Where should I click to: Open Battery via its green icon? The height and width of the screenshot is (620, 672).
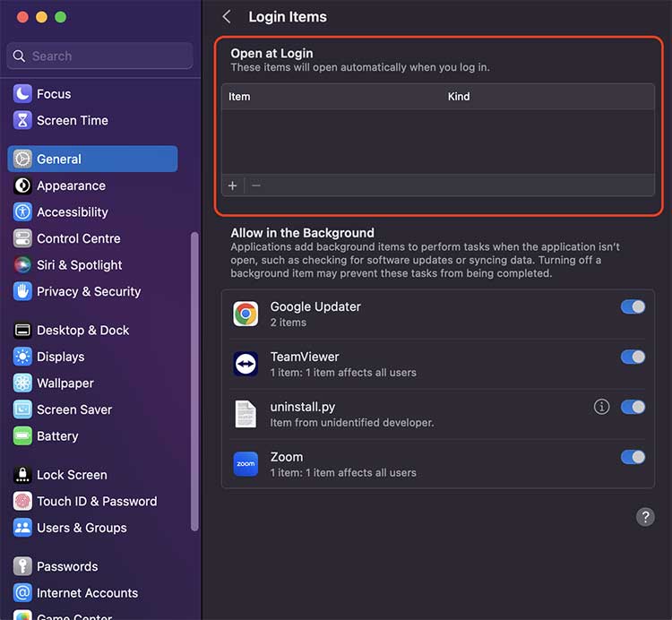22,436
